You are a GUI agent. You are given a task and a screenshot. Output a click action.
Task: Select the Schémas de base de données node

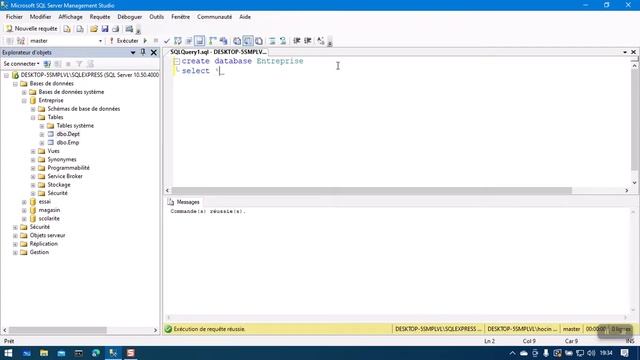(x=84, y=109)
